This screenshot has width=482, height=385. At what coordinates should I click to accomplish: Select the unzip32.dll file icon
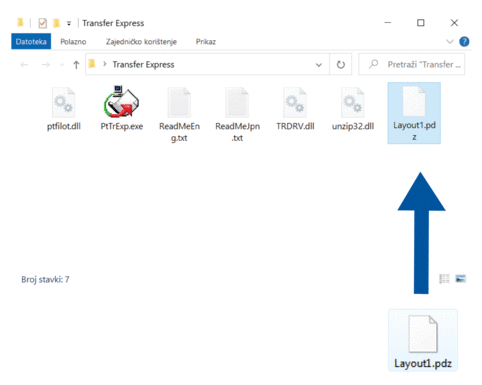point(353,102)
